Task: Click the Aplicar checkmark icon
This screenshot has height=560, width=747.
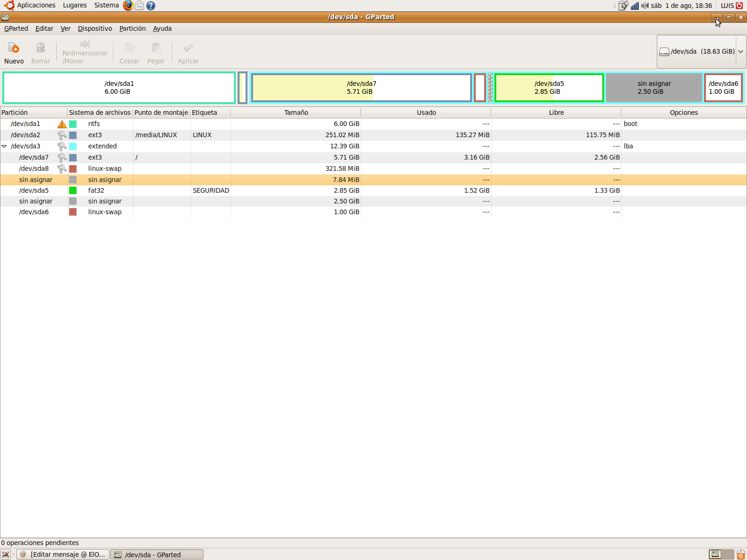Action: 188,48
